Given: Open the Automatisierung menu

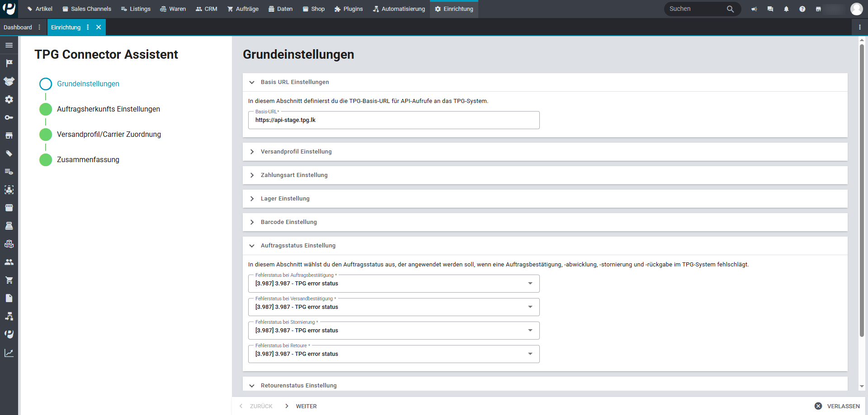Looking at the screenshot, I should point(399,9).
